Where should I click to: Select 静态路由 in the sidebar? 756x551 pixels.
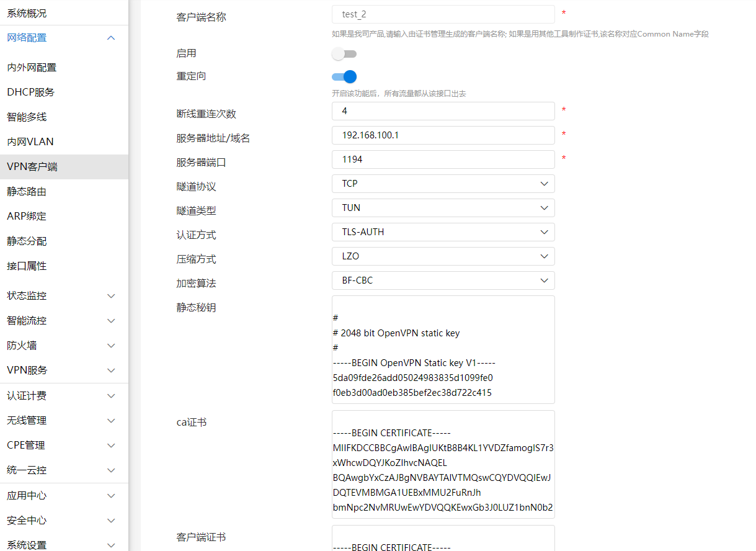[x=27, y=192]
